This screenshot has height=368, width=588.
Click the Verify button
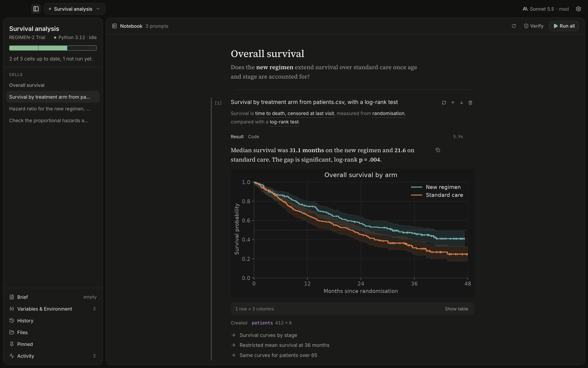[534, 26]
